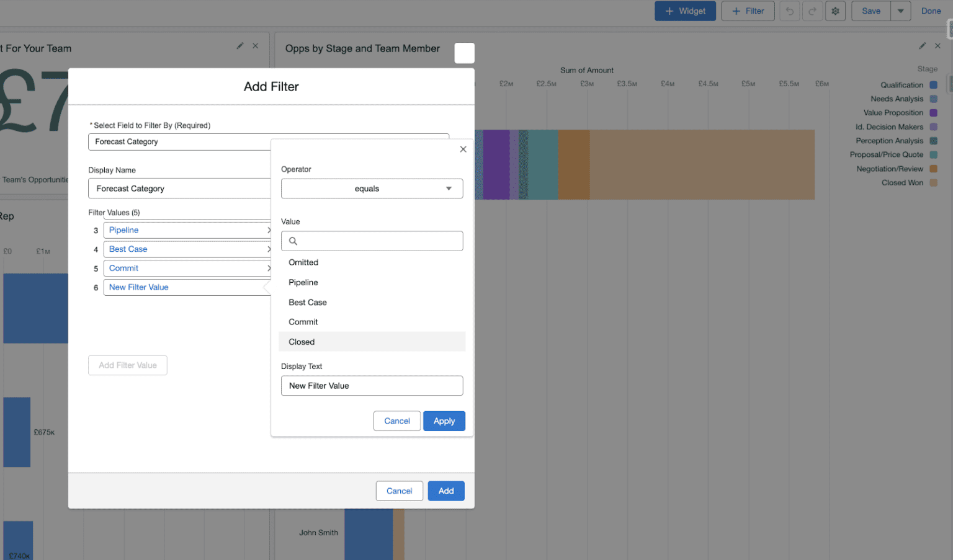Edit the For Your Team widget pencil
The height and width of the screenshot is (560, 953).
(239, 46)
